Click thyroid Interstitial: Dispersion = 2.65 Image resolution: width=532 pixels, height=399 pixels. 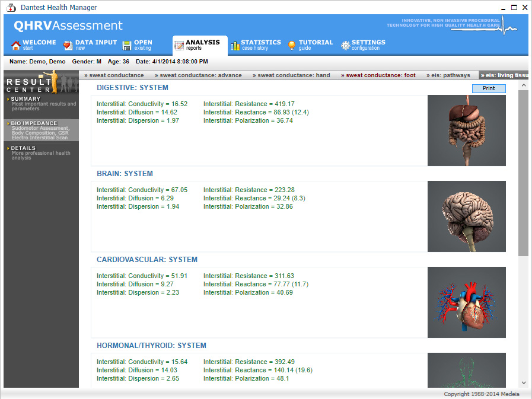(x=138, y=378)
